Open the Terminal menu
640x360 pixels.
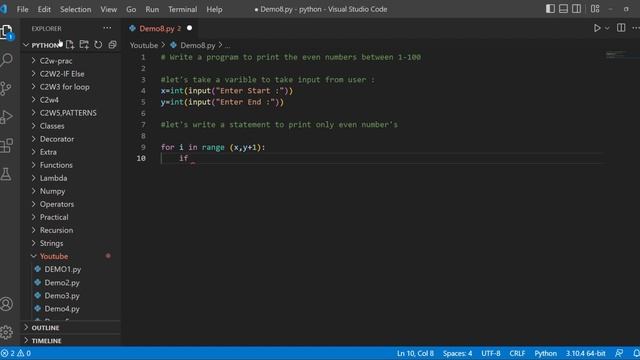[182, 9]
